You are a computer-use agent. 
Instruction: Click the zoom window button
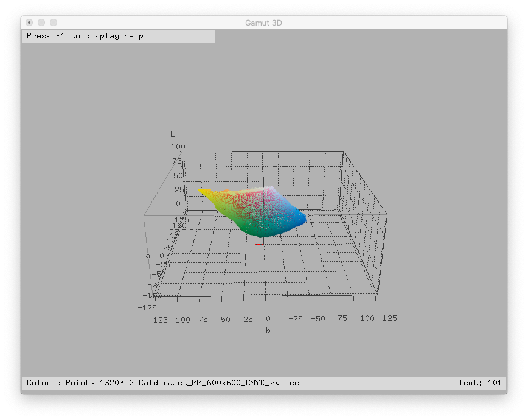[54, 23]
